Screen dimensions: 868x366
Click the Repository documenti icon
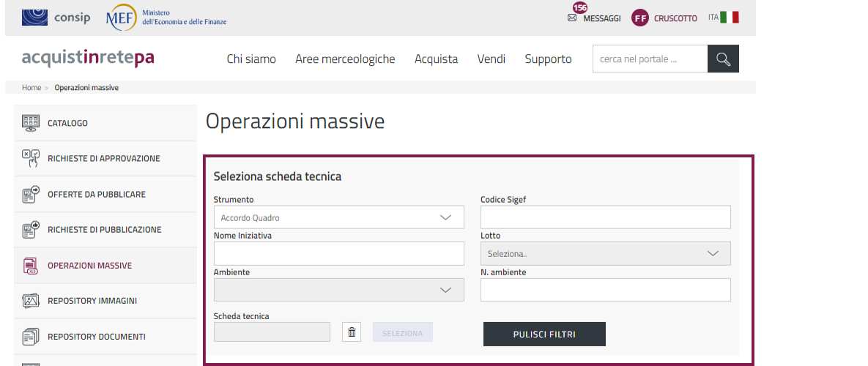[30, 337]
